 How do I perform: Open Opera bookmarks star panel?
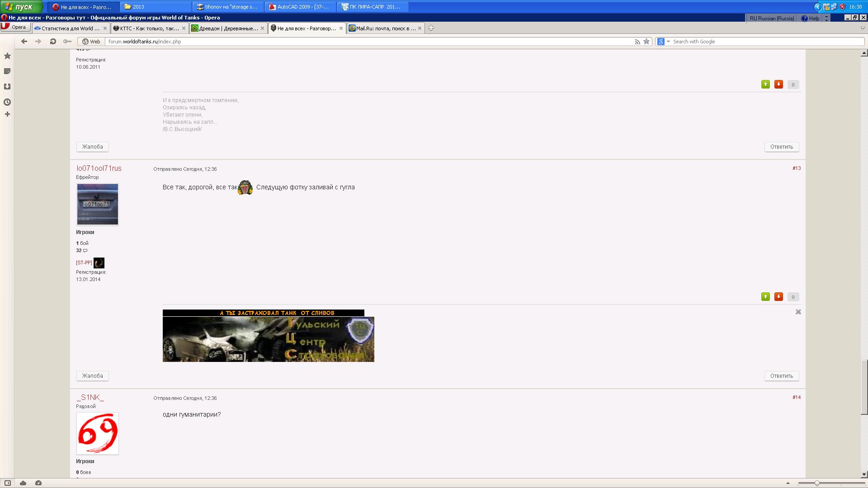(7, 56)
